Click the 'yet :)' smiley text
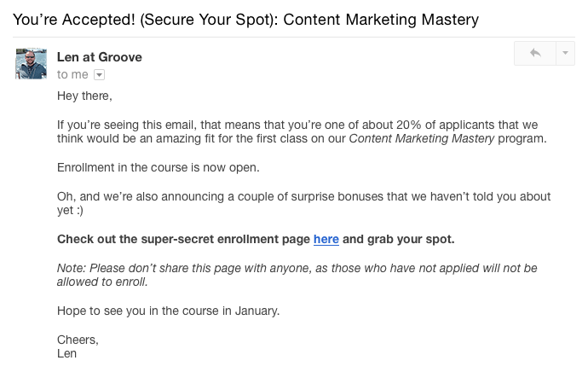 coord(70,211)
